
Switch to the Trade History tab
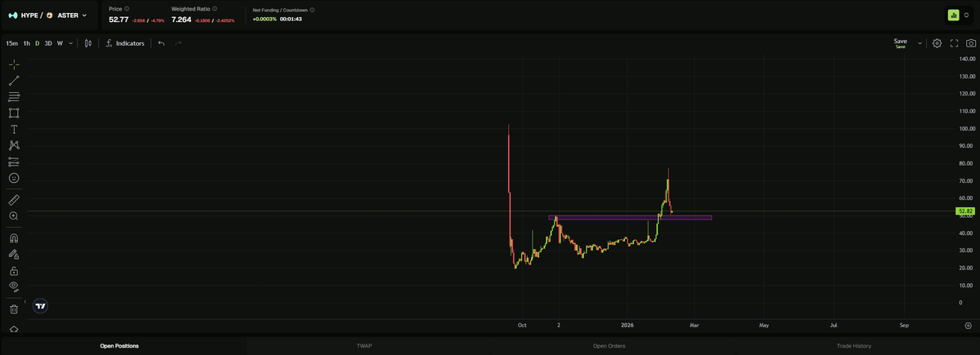pos(854,346)
